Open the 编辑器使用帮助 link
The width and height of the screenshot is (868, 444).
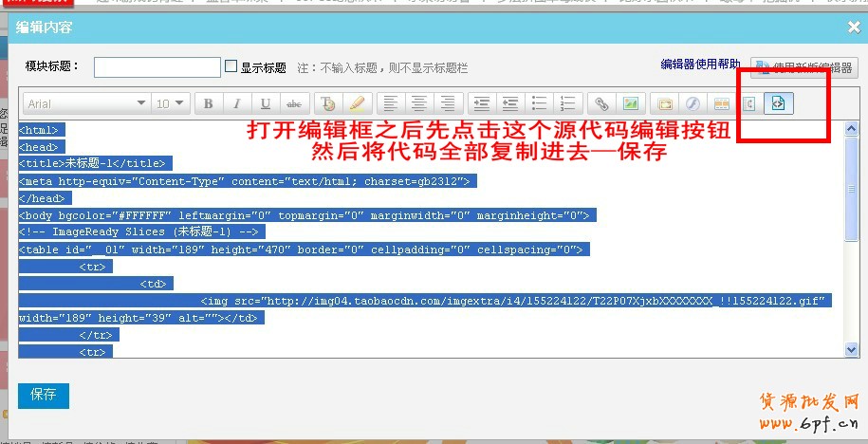coord(700,65)
